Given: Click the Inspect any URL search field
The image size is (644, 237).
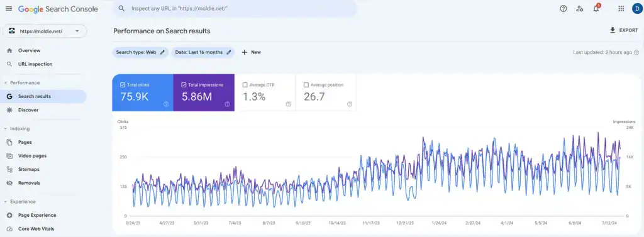Looking at the screenshot, I should pos(235,9).
